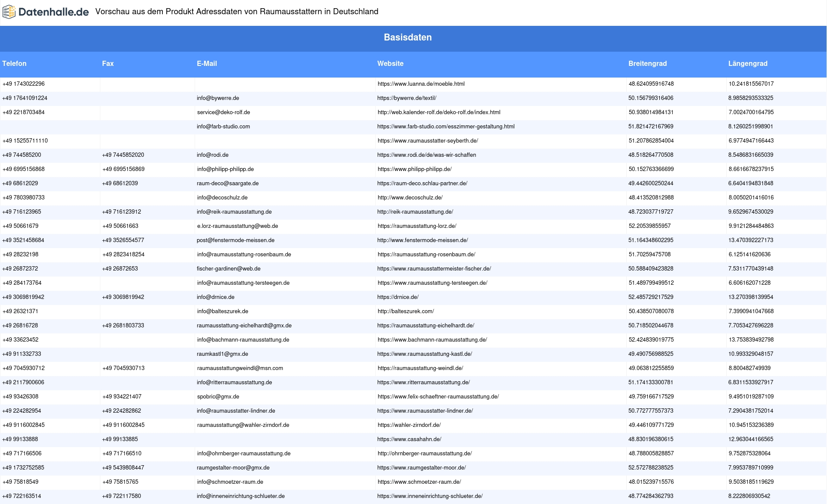Image resolution: width=827 pixels, height=504 pixels.
Task: Click the Datenhalle.de logo icon
Action: click(x=9, y=12)
